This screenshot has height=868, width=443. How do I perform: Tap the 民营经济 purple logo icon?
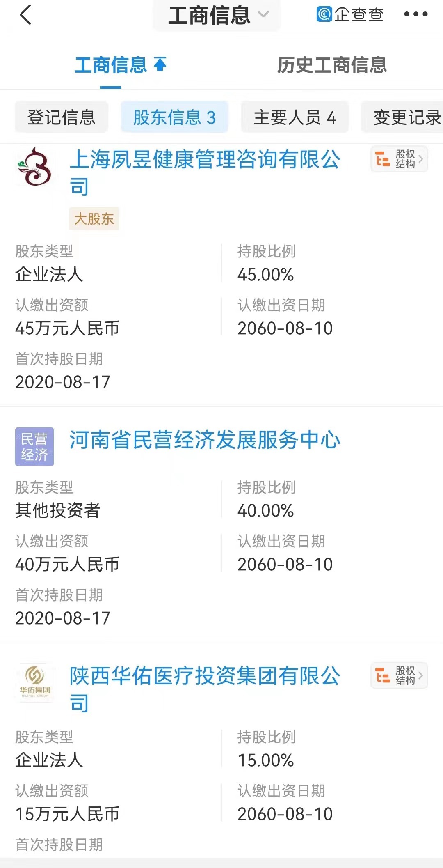34,447
